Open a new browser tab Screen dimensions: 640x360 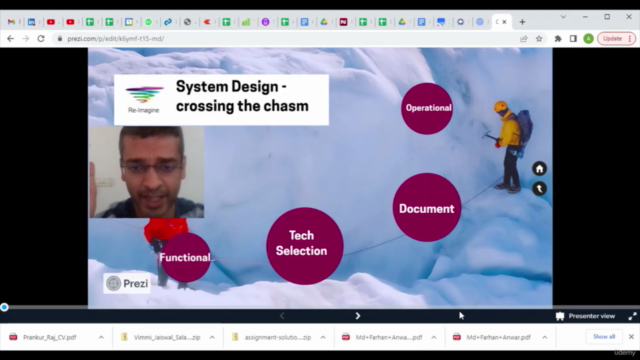522,22
